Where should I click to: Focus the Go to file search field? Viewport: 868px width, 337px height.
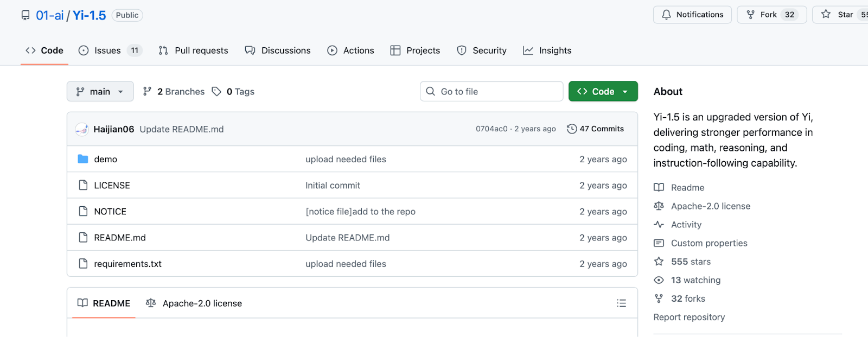pos(492,91)
